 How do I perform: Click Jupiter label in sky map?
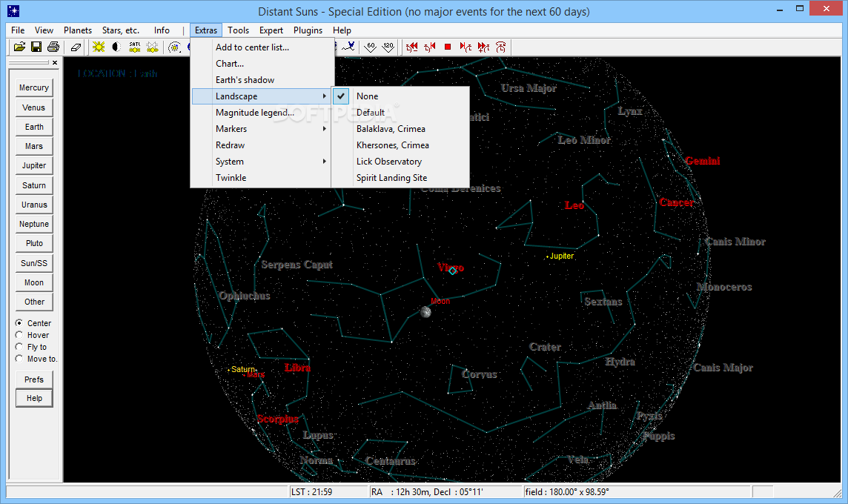[561, 256]
